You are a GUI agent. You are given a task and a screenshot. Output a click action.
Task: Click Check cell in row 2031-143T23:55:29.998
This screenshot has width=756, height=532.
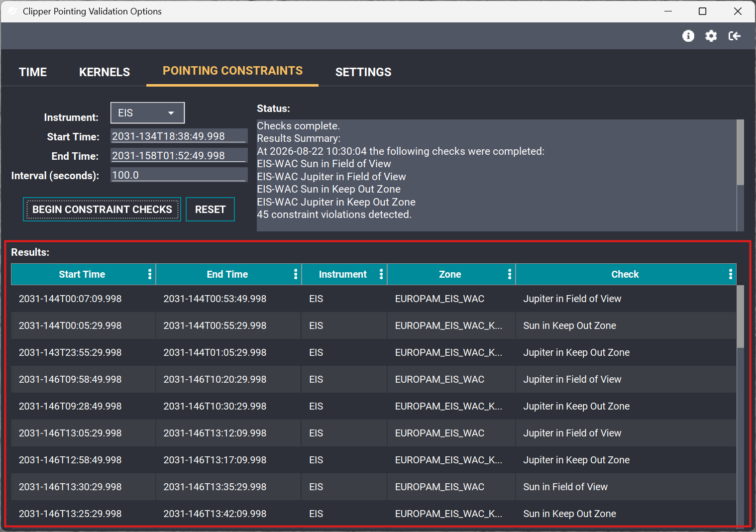(x=626, y=352)
